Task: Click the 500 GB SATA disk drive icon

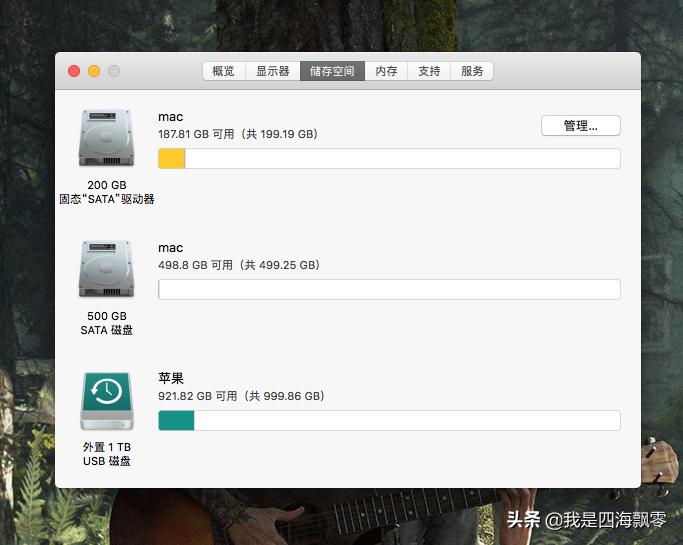Action: click(x=106, y=269)
